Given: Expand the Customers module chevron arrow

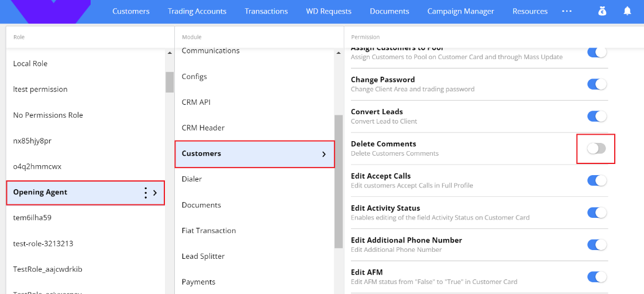Looking at the screenshot, I should click(324, 154).
